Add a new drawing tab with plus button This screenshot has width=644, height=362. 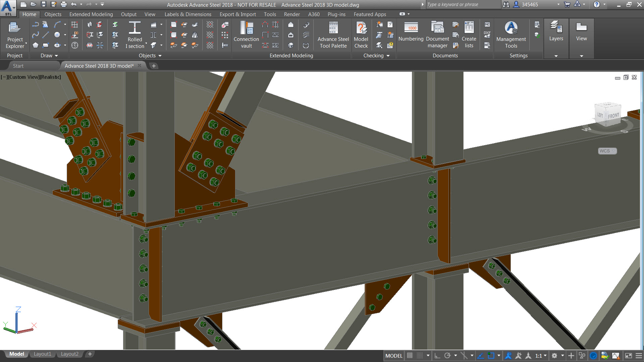(x=154, y=66)
